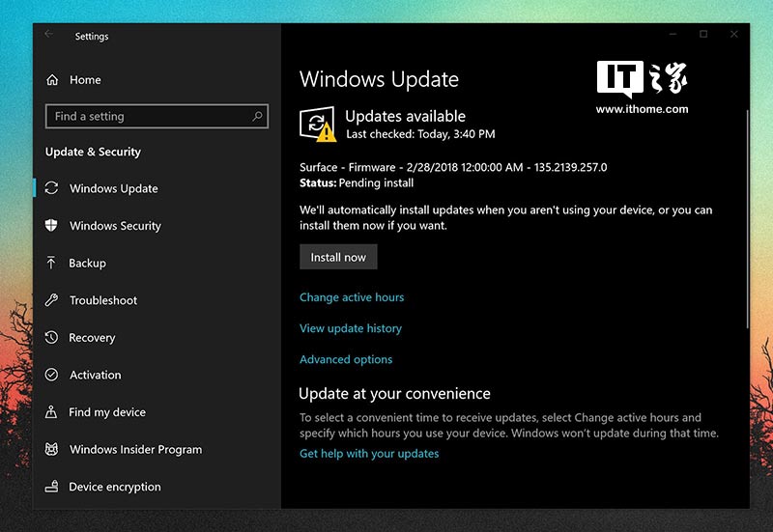The height and width of the screenshot is (532, 773).
Task: Click the Troubleshoot wrench icon
Action: point(52,300)
